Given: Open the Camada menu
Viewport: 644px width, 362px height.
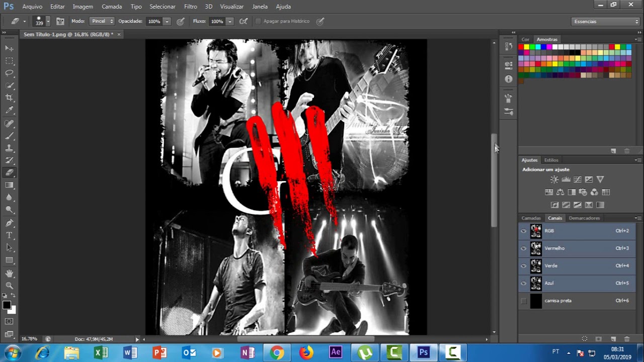Looking at the screenshot, I should pyautogui.click(x=112, y=7).
